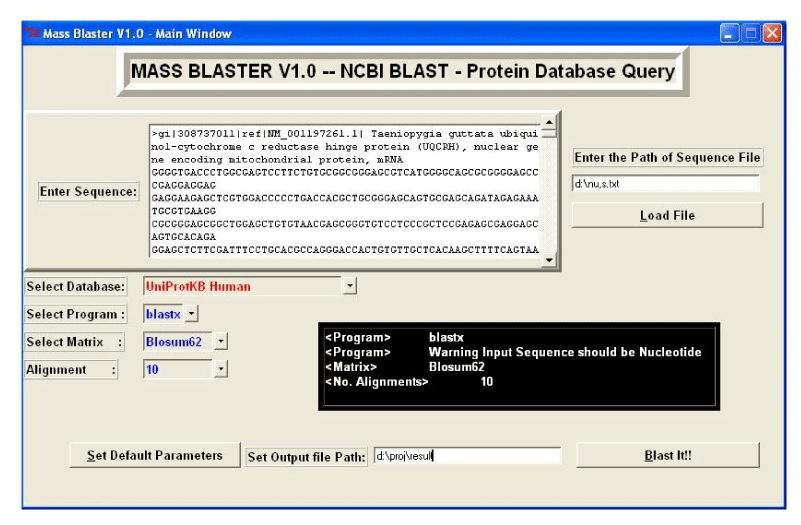Focus the output file path field
The image size is (801, 525).
point(467,456)
